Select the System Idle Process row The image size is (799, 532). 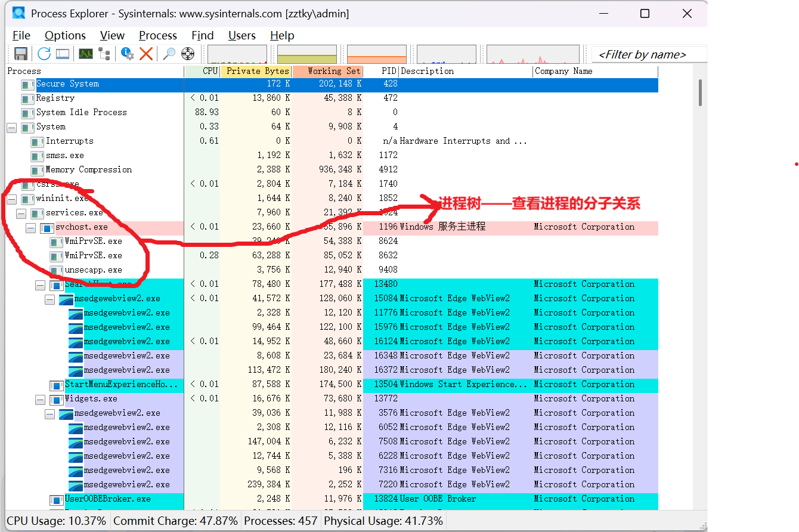coord(332,113)
